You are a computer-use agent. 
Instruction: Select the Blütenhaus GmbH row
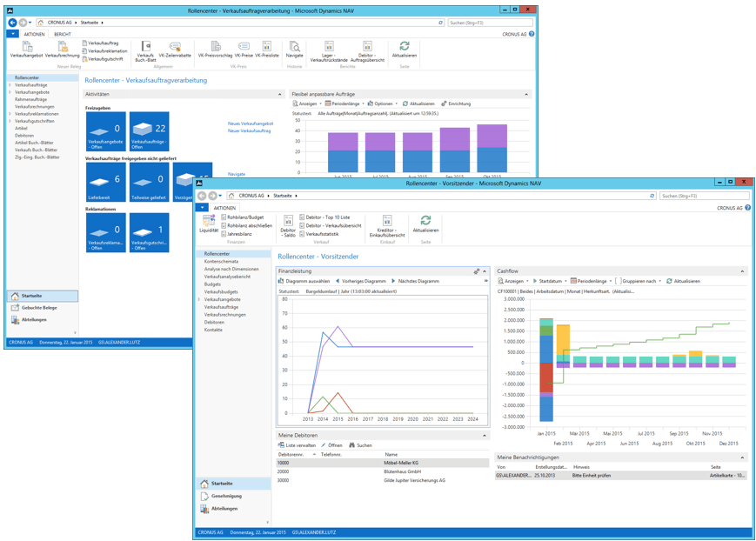[384, 471]
